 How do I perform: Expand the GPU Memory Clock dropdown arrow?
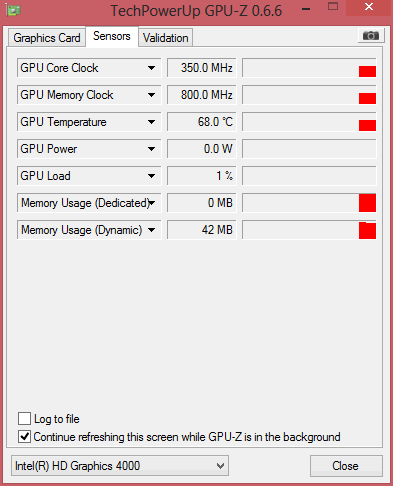(x=151, y=95)
